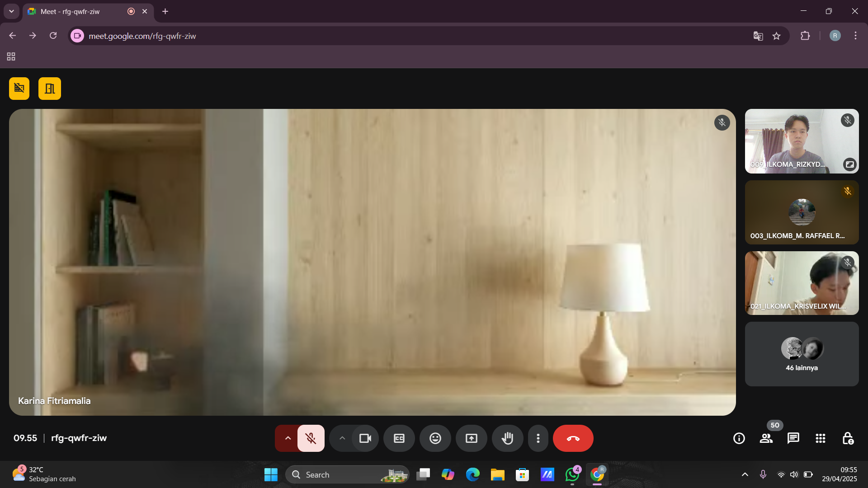Click the yellow door extension icon
The image size is (868, 488).
click(50, 89)
